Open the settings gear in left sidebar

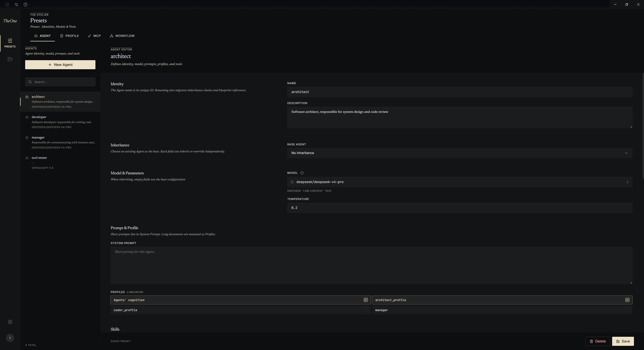pos(10,322)
